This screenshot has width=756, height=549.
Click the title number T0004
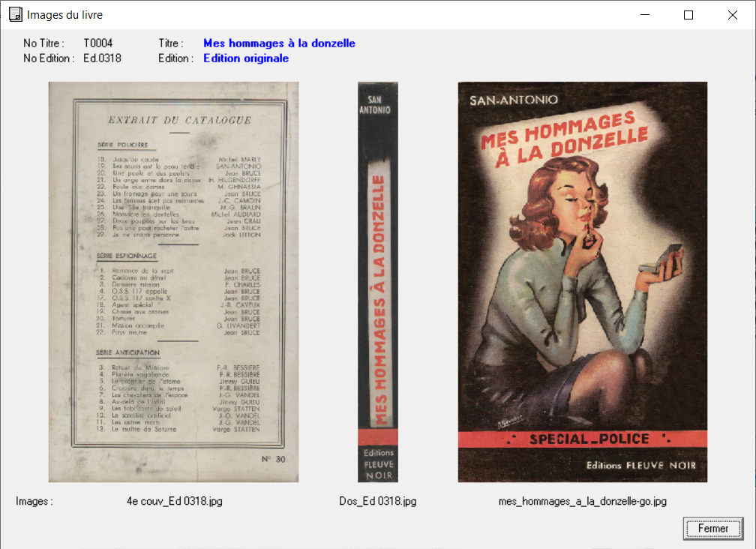(97, 43)
